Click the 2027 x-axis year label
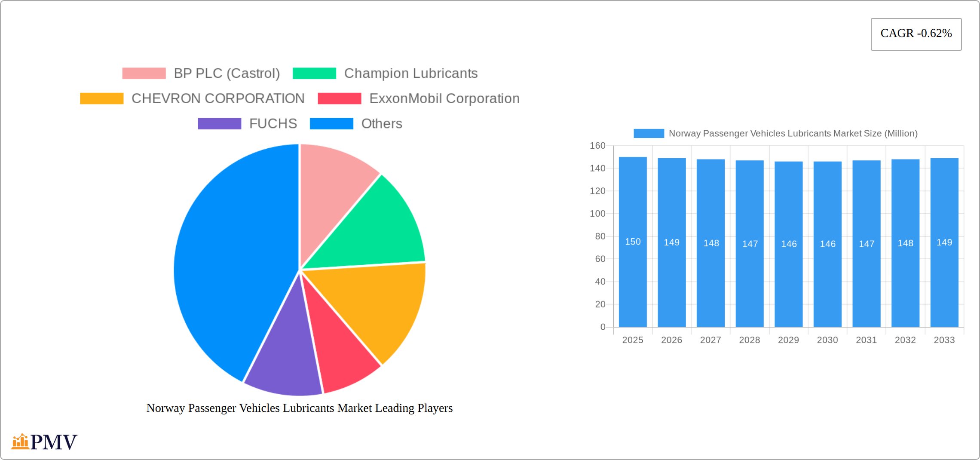Viewport: 980px width, 460px height. click(710, 340)
